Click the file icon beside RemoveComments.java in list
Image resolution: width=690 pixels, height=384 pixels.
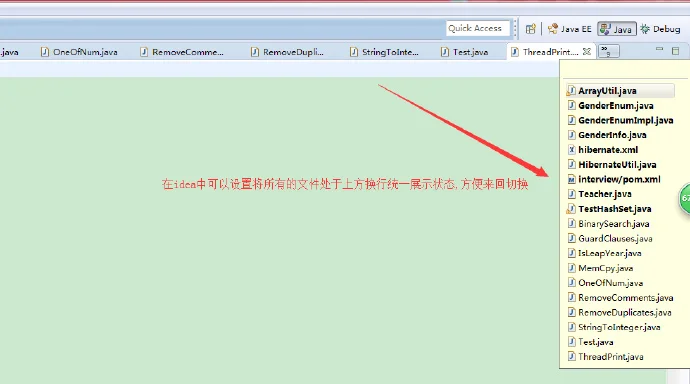(571, 298)
